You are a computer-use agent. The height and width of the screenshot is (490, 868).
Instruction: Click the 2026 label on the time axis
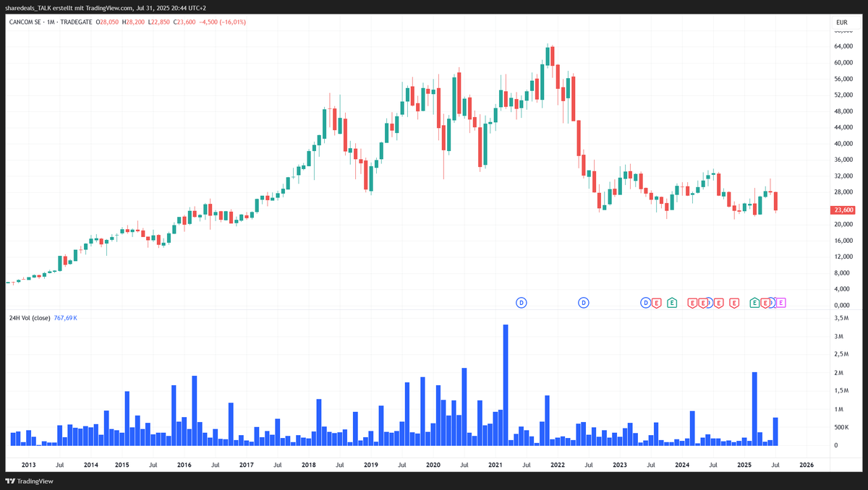[807, 465]
